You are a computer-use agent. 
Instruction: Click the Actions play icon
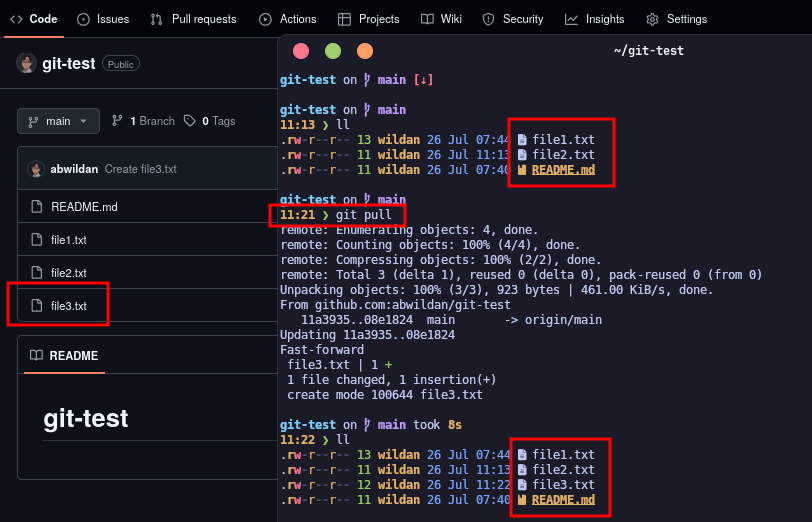pos(265,20)
